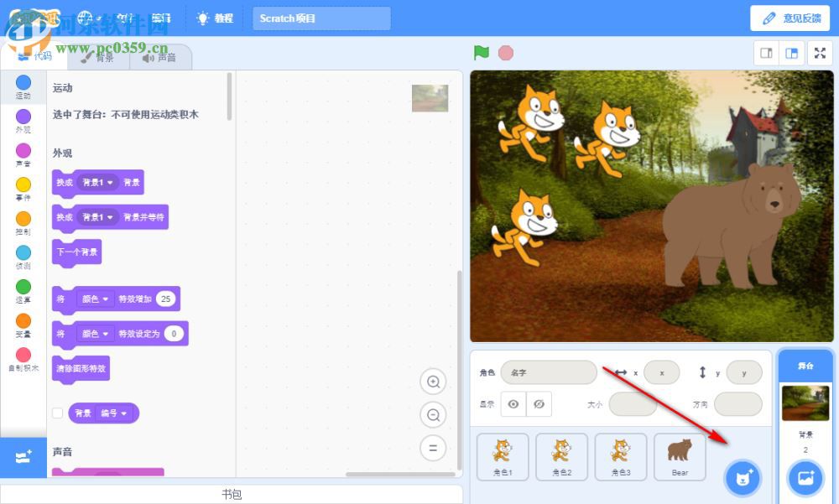
Task: Select the Bear sprite thumbnail
Action: click(680, 455)
